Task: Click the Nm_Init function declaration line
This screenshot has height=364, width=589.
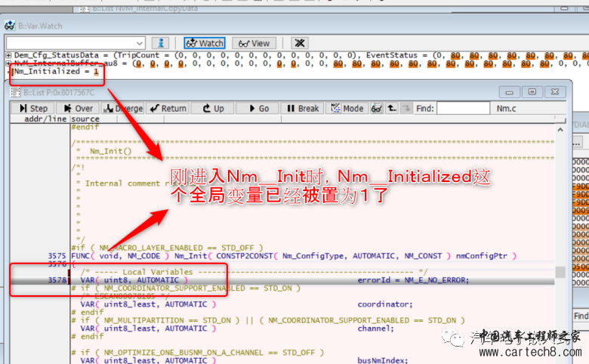Action: click(x=294, y=256)
